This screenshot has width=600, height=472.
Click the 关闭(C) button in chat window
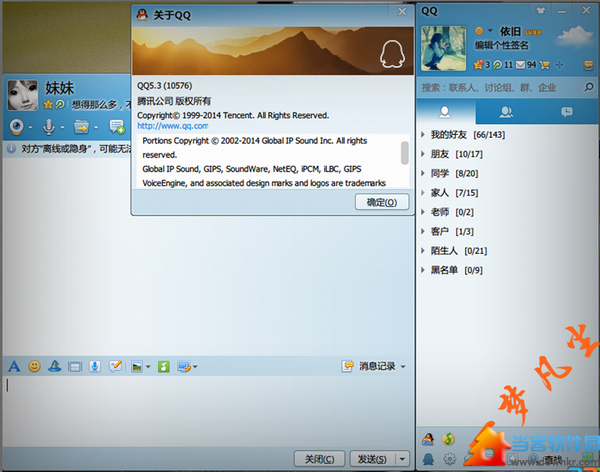[x=319, y=459]
